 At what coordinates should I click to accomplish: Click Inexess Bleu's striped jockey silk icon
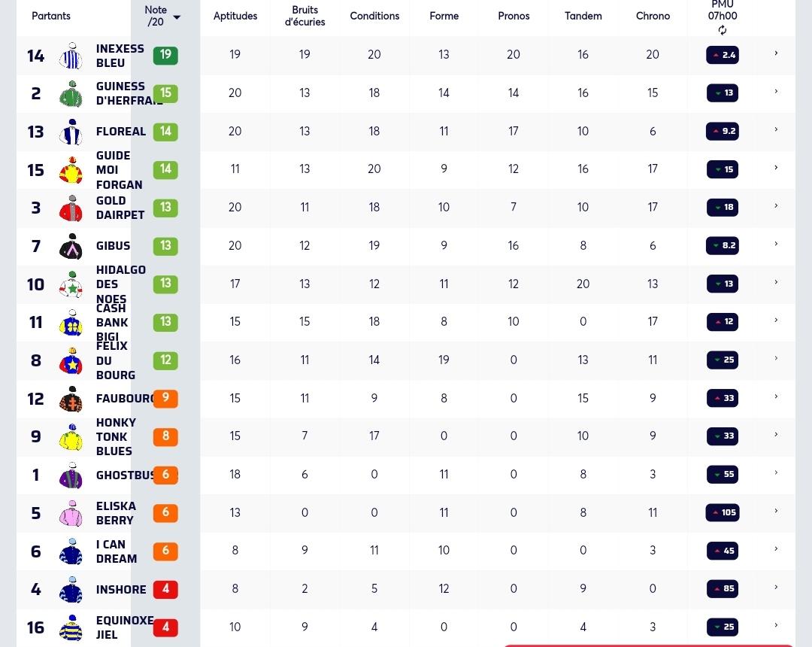click(71, 56)
